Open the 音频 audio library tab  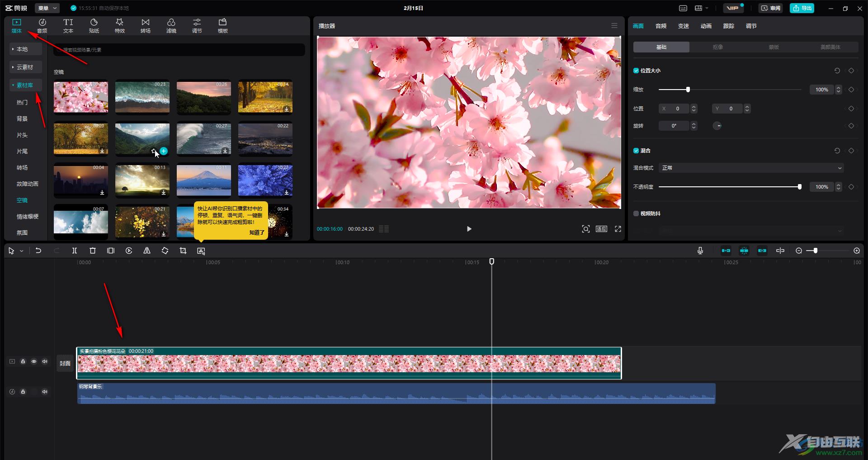point(42,26)
